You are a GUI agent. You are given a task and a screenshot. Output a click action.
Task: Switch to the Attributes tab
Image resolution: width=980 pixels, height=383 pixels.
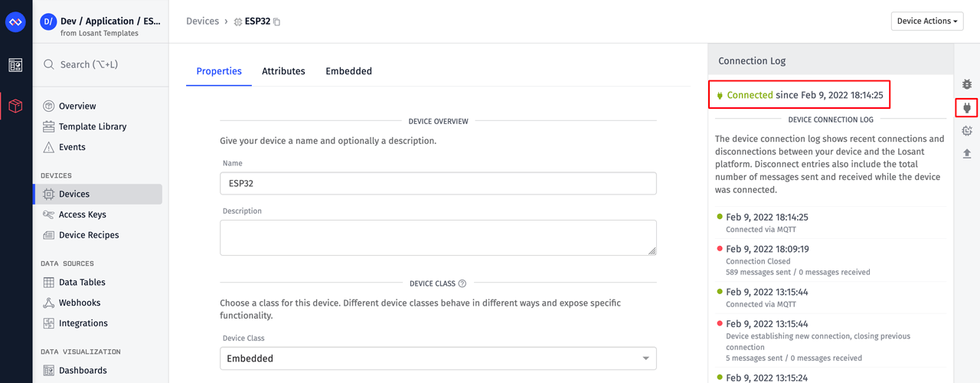[283, 71]
